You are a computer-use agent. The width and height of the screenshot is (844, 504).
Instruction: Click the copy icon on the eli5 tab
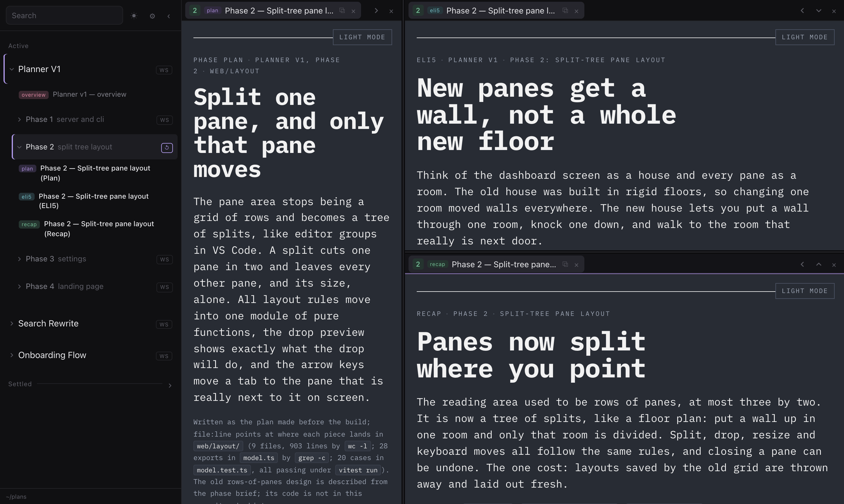[565, 11]
